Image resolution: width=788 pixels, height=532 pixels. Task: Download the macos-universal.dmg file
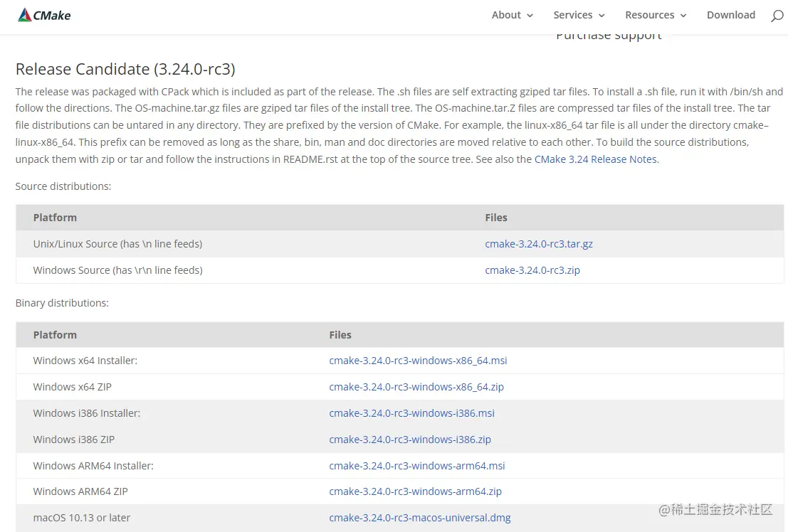tap(419, 518)
